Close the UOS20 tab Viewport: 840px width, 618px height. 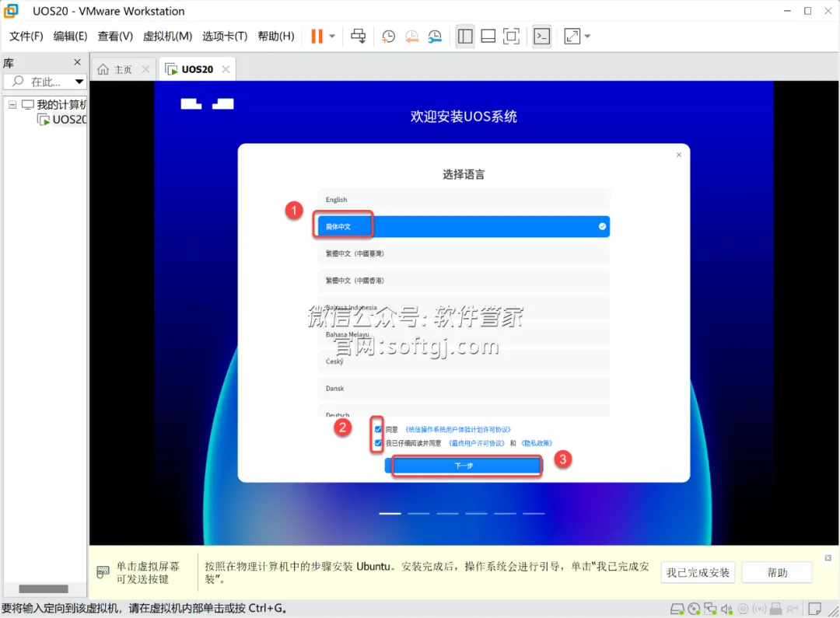point(226,69)
